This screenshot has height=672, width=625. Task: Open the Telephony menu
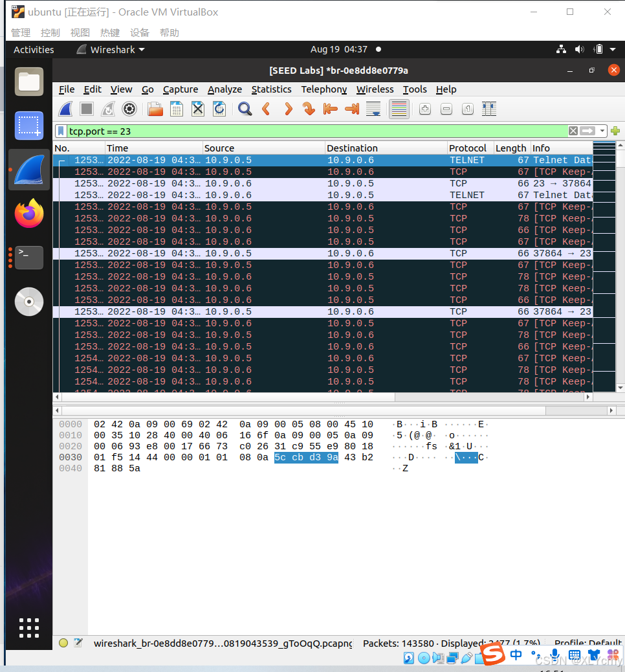click(324, 89)
